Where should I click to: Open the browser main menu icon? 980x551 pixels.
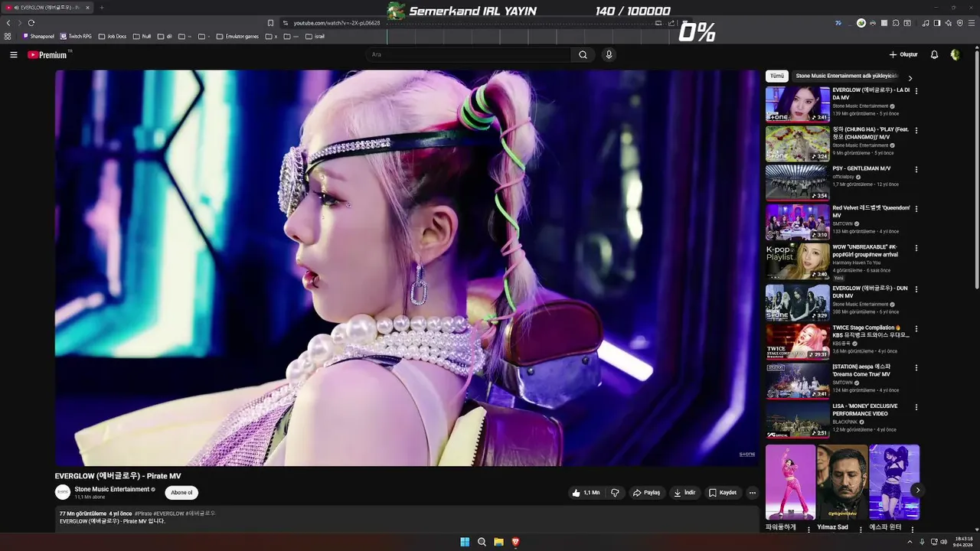point(972,23)
